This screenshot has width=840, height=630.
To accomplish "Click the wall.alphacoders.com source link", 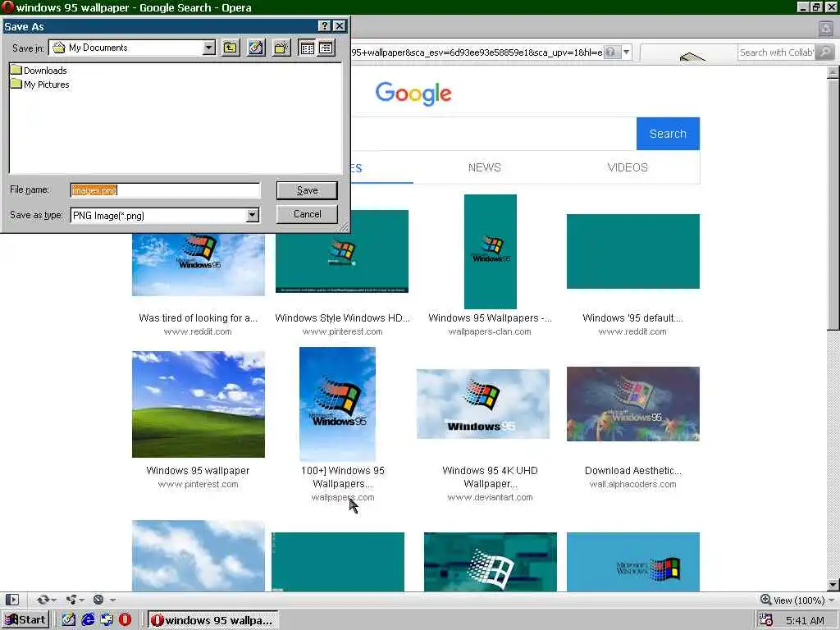I will click(x=632, y=484).
